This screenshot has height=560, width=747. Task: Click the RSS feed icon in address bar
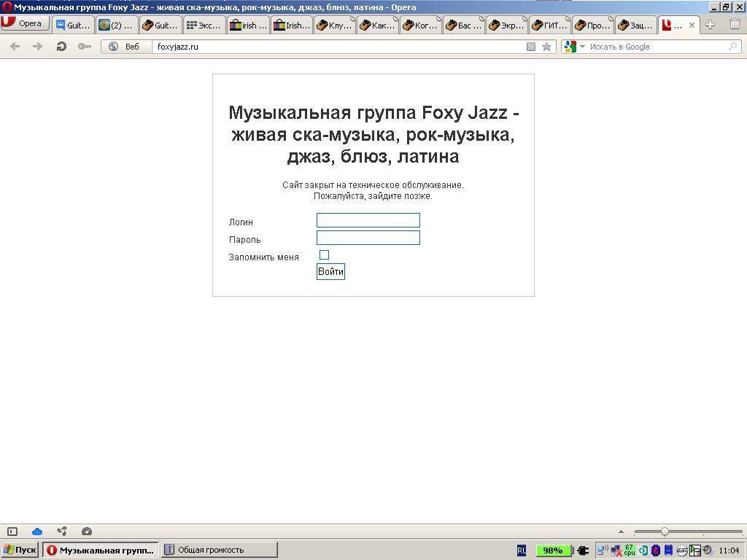531,47
